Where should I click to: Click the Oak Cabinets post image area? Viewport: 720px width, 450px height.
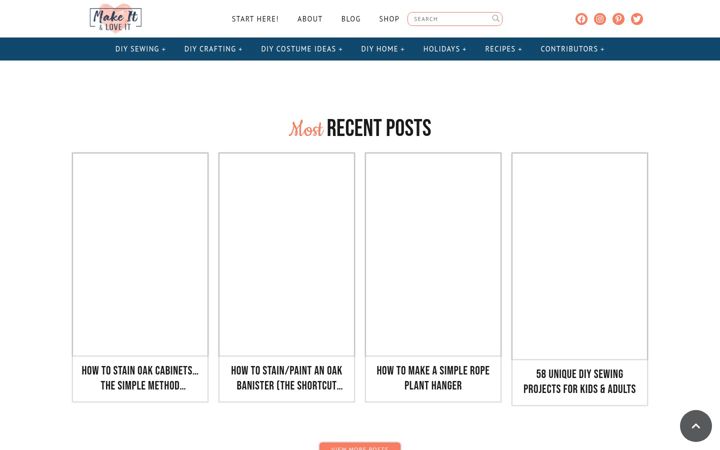point(140,254)
